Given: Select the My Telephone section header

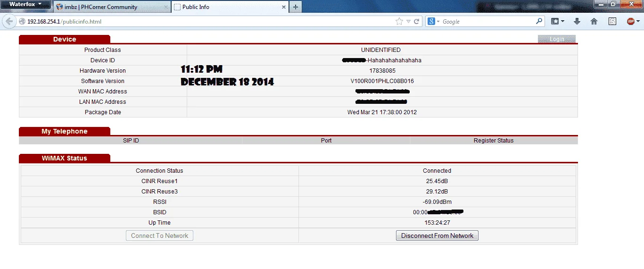Looking at the screenshot, I should 65,131.
